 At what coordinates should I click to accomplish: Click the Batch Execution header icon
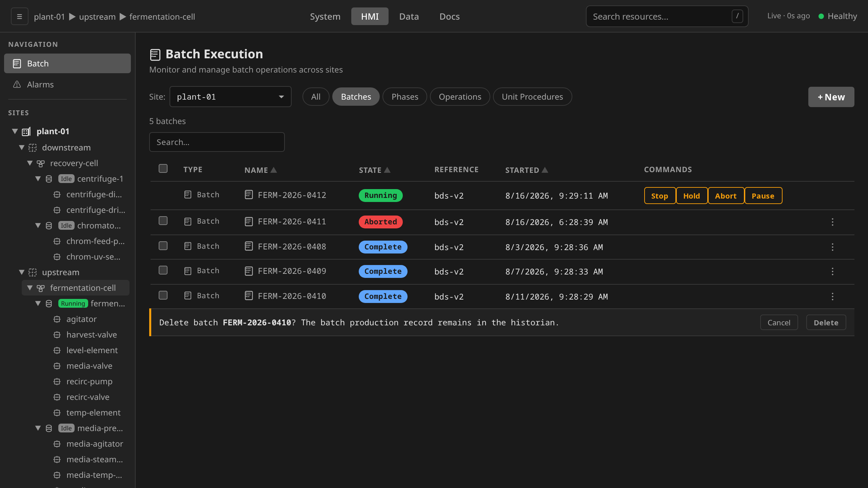coord(155,55)
